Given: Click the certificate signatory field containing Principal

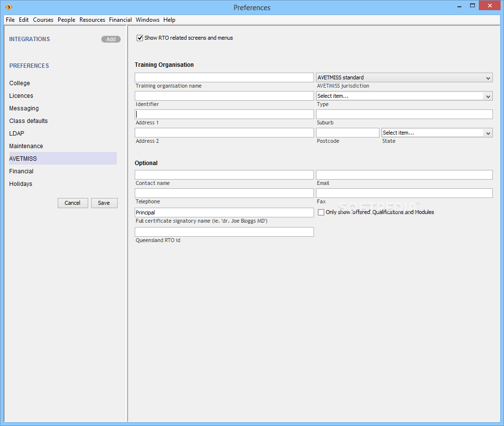Looking at the screenshot, I should [224, 213].
